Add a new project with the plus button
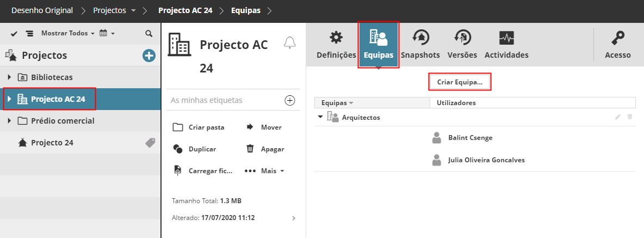The image size is (644, 238). pos(148,56)
